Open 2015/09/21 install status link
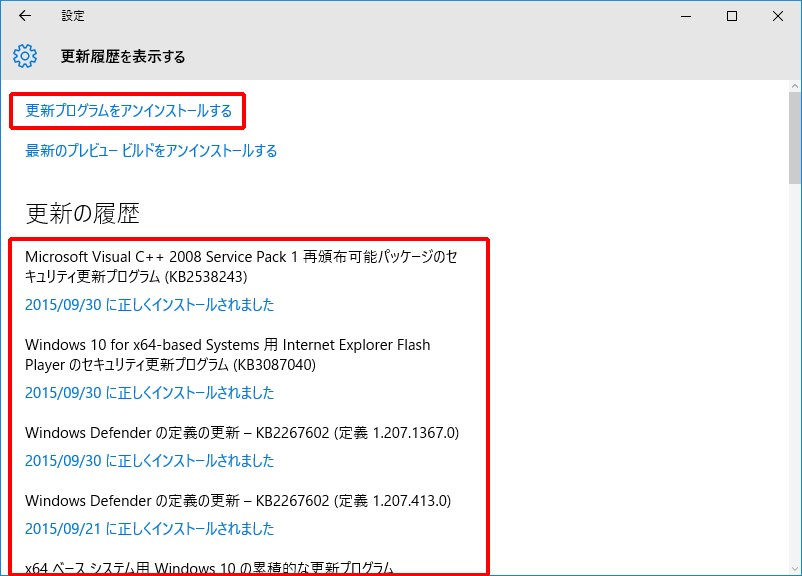The height and width of the screenshot is (576, 802). (x=149, y=529)
